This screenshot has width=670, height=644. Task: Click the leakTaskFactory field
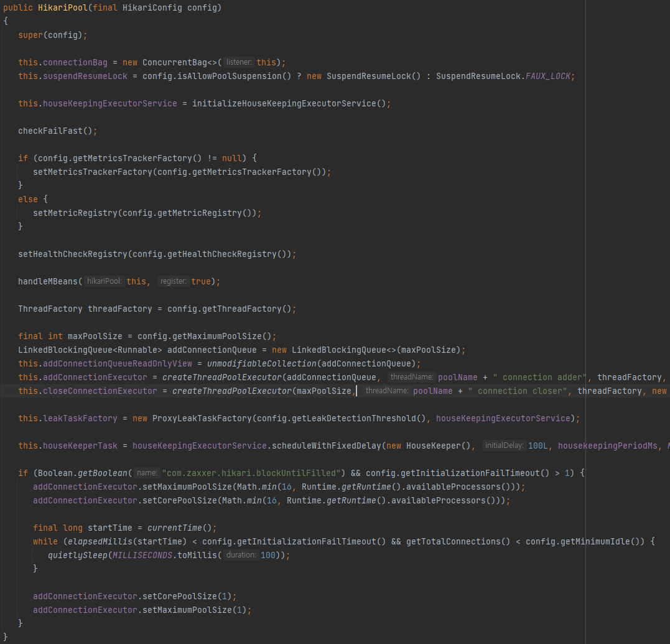click(80, 418)
